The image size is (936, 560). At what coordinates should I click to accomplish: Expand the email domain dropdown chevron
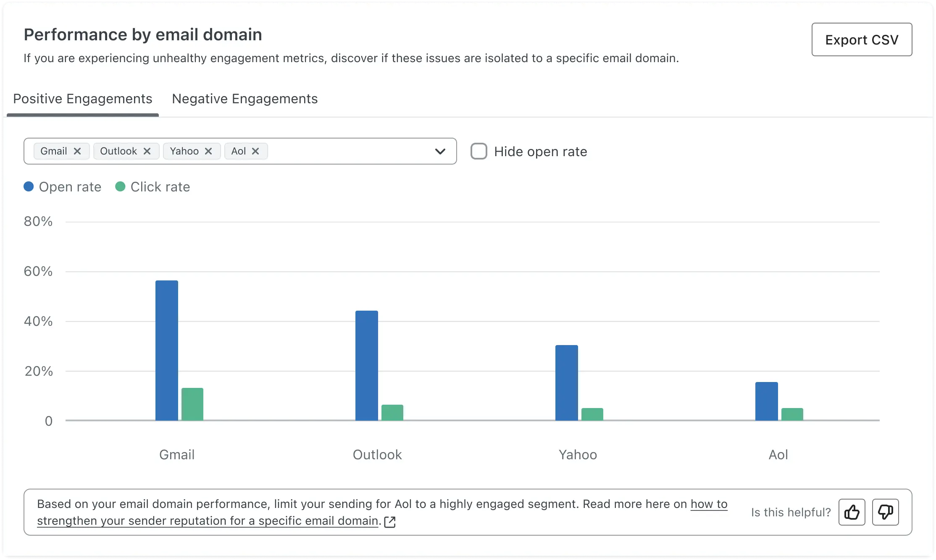click(440, 151)
